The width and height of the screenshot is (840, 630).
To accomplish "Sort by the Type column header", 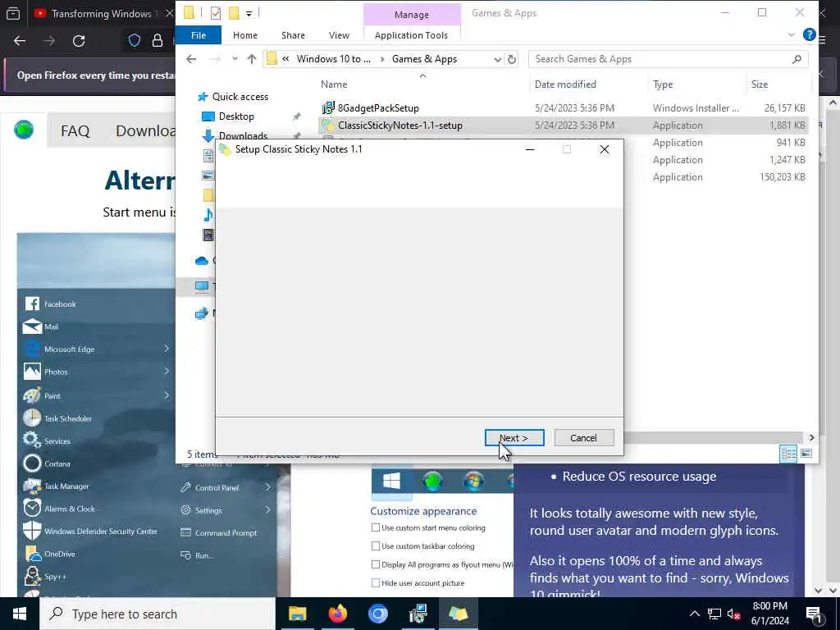I will pyautogui.click(x=663, y=84).
